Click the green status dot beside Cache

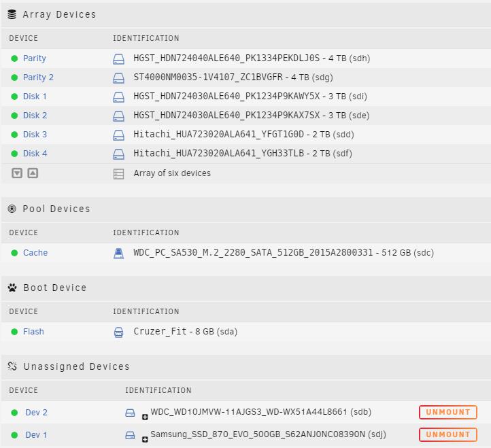point(14,253)
